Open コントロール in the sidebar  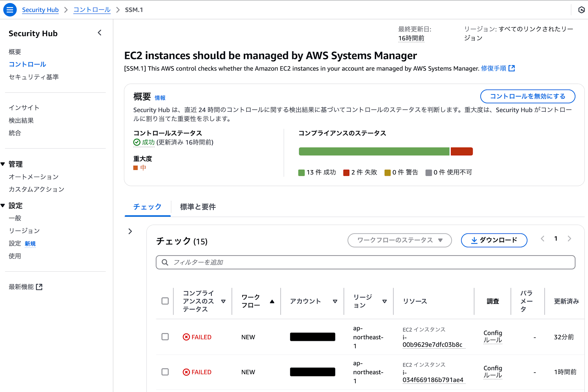(27, 64)
